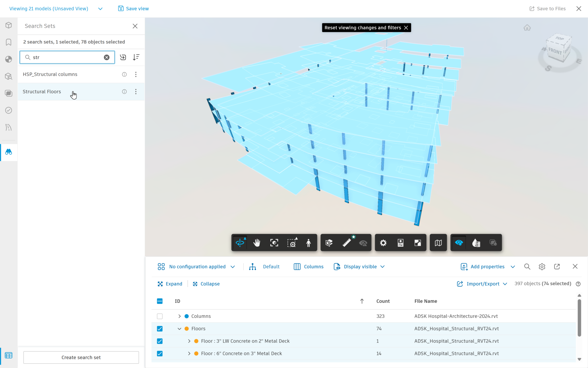The width and height of the screenshot is (588, 368).
Task: Toggle the isolate visibility eye tool
Action: (x=459, y=243)
